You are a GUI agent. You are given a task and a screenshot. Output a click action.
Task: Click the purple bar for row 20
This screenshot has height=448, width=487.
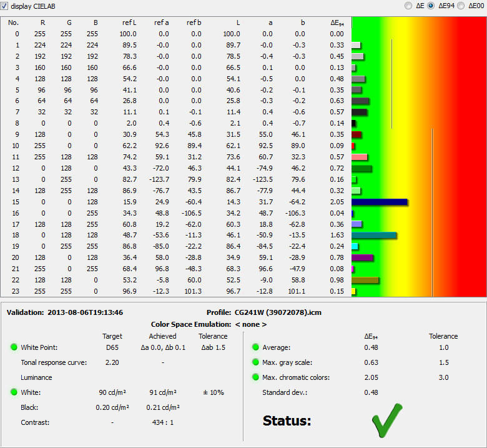362,257
